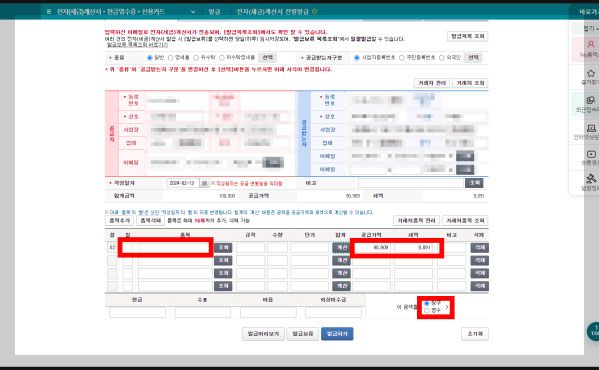599x370 pixels.
Task: Click the 발급보류 button
Action: tap(303, 334)
